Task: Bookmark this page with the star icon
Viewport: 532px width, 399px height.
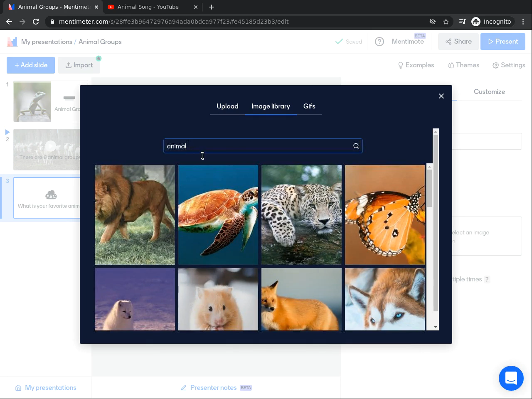Action: [446, 22]
